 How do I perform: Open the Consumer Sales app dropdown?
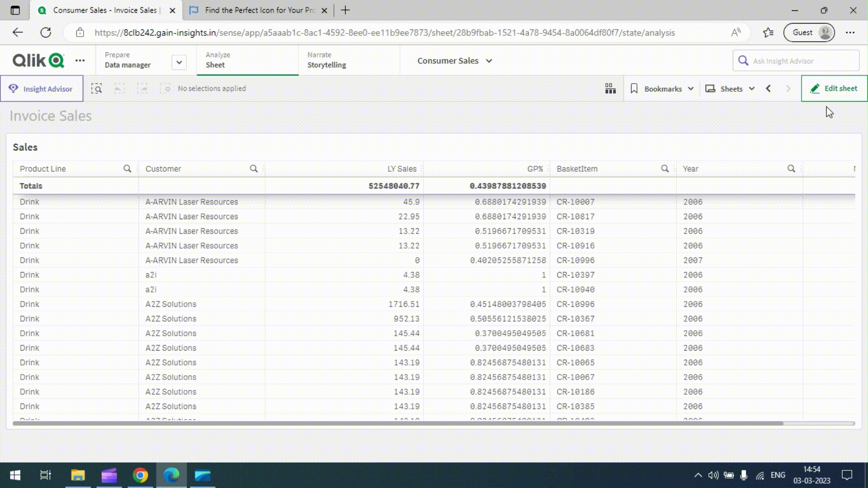455,61
